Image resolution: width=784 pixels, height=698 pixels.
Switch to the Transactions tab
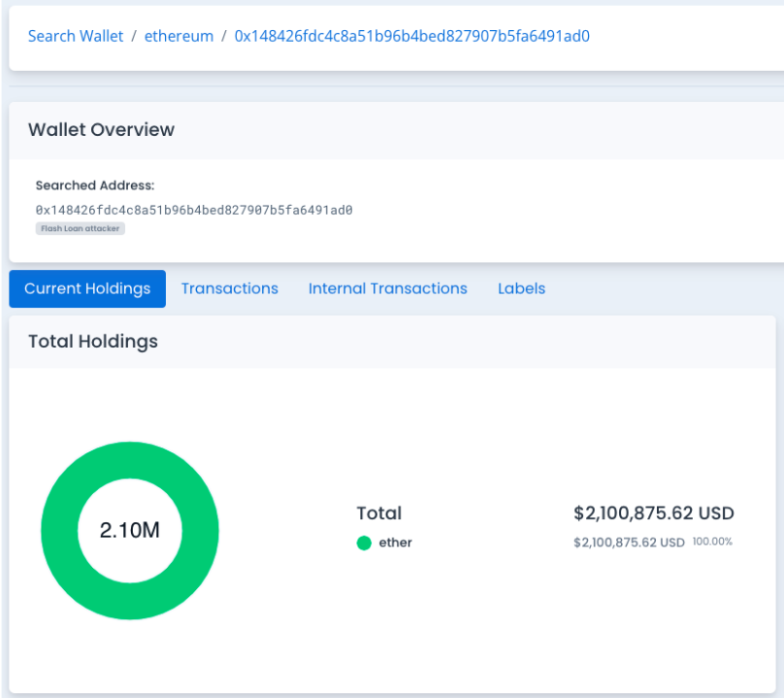(229, 288)
